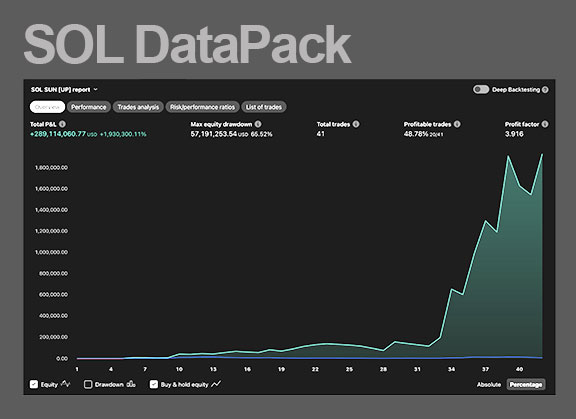Open the Deep Backtesting help icon
The height and width of the screenshot is (419, 576).
[545, 90]
